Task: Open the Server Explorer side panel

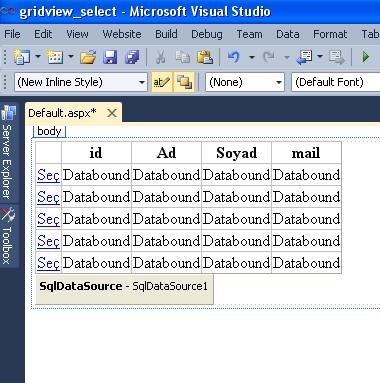Action: click(8, 152)
